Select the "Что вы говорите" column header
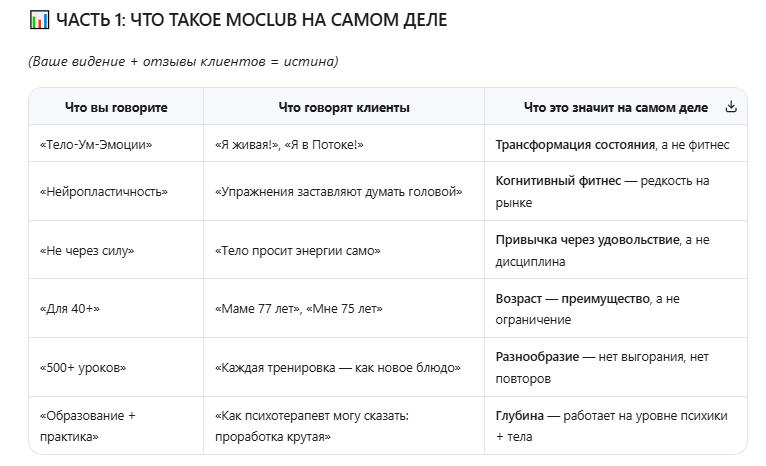 116,107
